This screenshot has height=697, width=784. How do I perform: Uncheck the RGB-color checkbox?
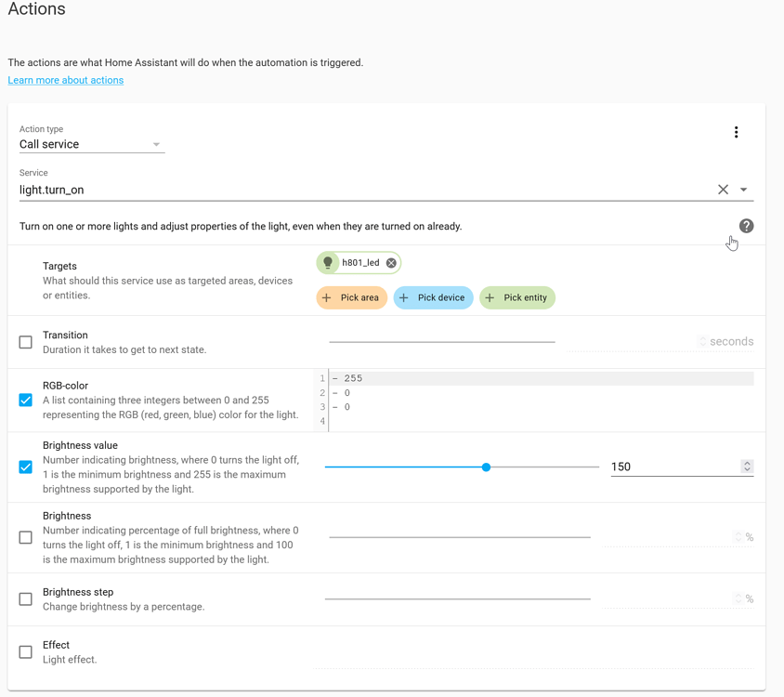(x=25, y=401)
